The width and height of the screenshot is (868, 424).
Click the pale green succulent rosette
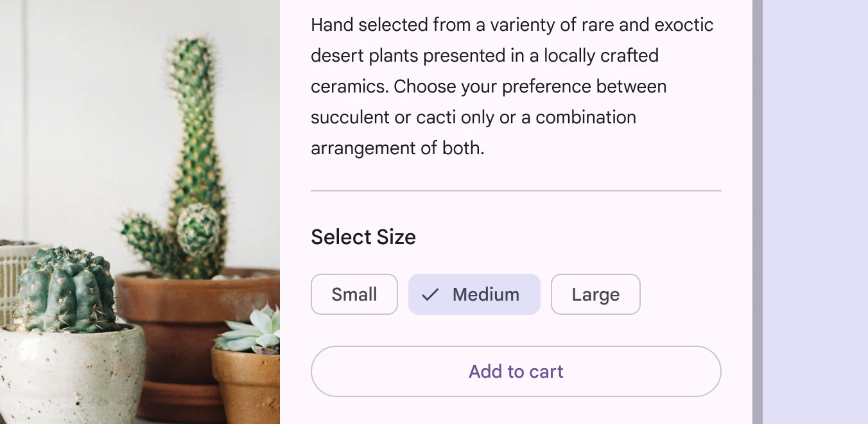coord(254,331)
